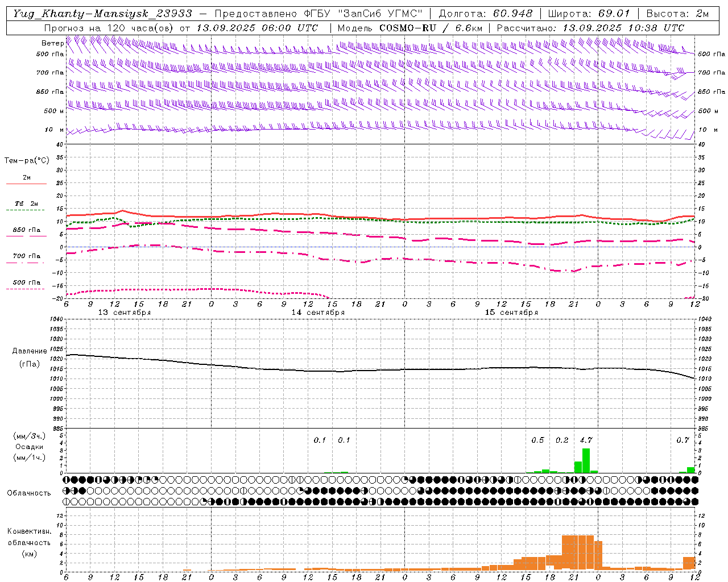Click the Высота: 2м elevation text
This screenshot has height=582, width=728.
click(677, 14)
